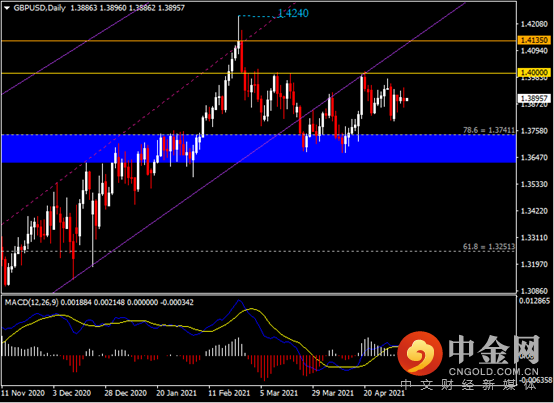Image resolution: width=554 pixels, height=403 pixels.
Task: Click the MACD(12,26,9) indicator label
Action: pyautogui.click(x=32, y=302)
